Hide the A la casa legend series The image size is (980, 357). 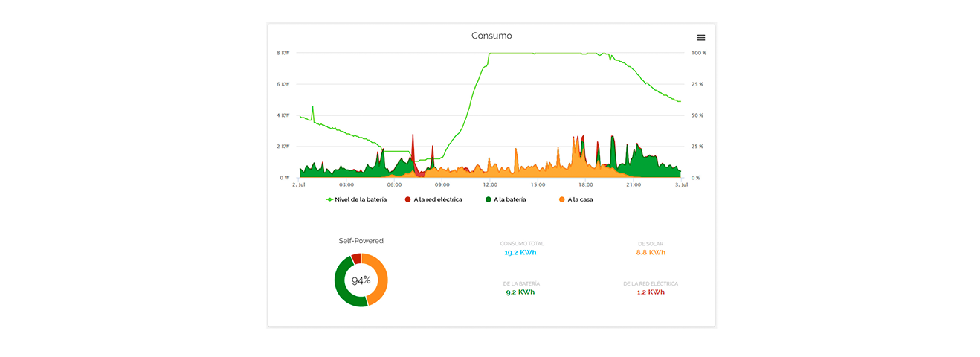(580, 199)
